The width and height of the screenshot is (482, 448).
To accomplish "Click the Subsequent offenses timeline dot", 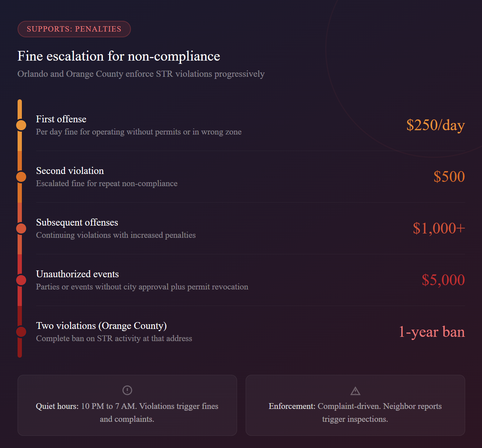I will (21, 228).
